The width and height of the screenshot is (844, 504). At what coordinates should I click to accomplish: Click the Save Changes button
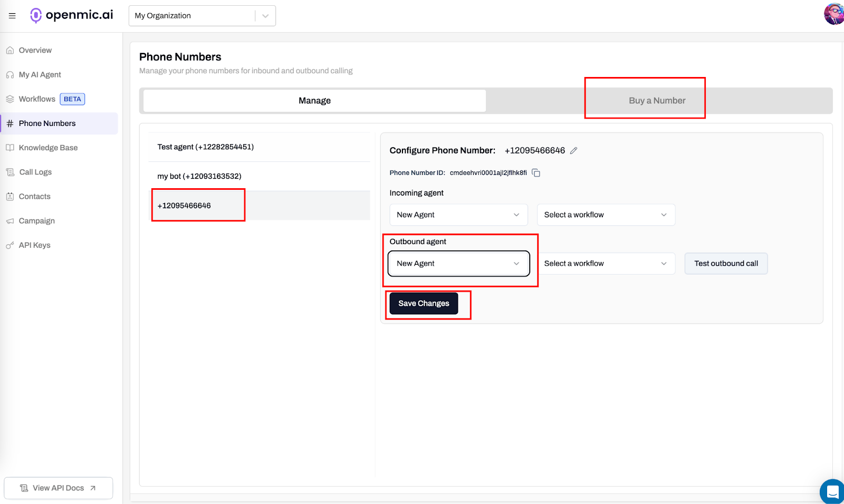click(424, 303)
